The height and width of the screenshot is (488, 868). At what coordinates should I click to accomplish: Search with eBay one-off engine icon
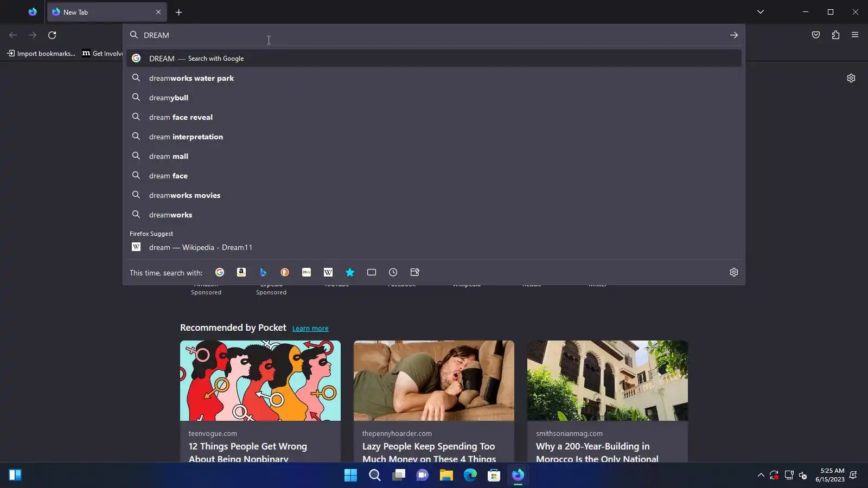click(x=307, y=272)
